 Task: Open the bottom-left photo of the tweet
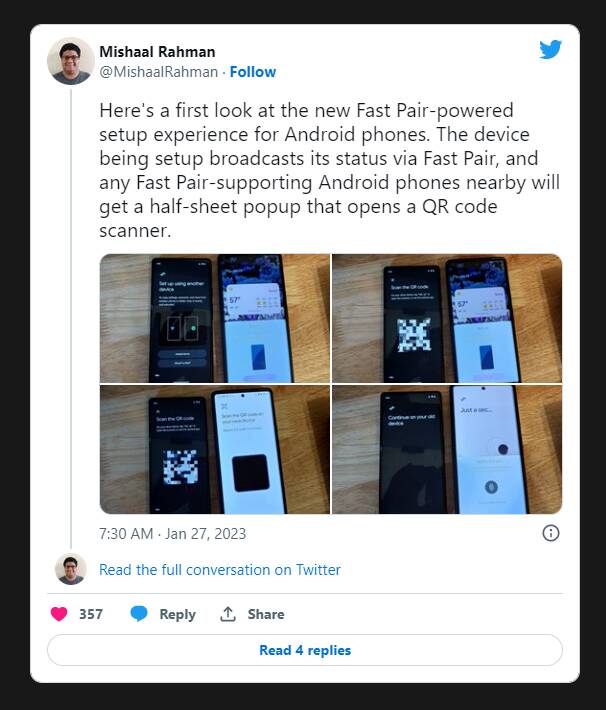214,450
